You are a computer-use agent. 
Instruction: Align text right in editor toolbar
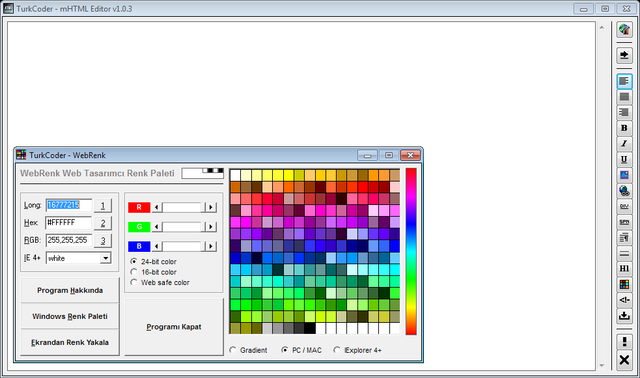[624, 112]
